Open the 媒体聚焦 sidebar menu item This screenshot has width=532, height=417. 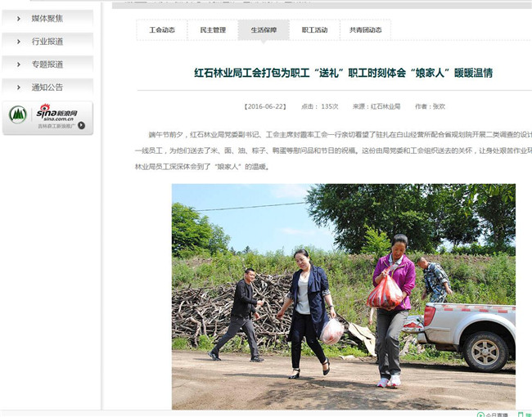point(47,18)
